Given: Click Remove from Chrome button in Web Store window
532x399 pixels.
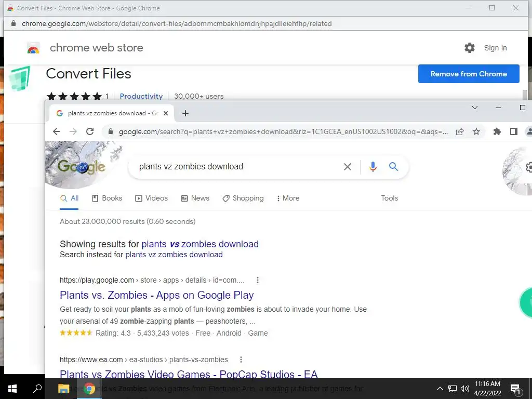Looking at the screenshot, I should pos(469,74).
